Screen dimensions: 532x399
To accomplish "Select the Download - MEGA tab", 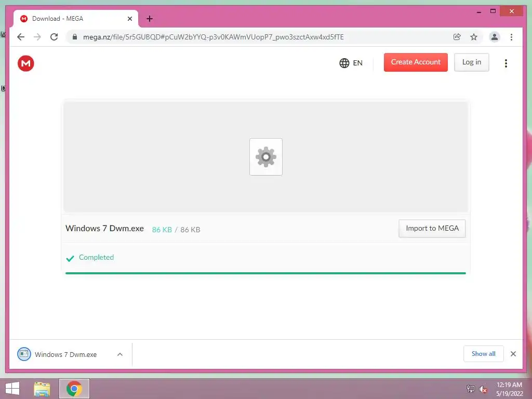I will (x=75, y=19).
